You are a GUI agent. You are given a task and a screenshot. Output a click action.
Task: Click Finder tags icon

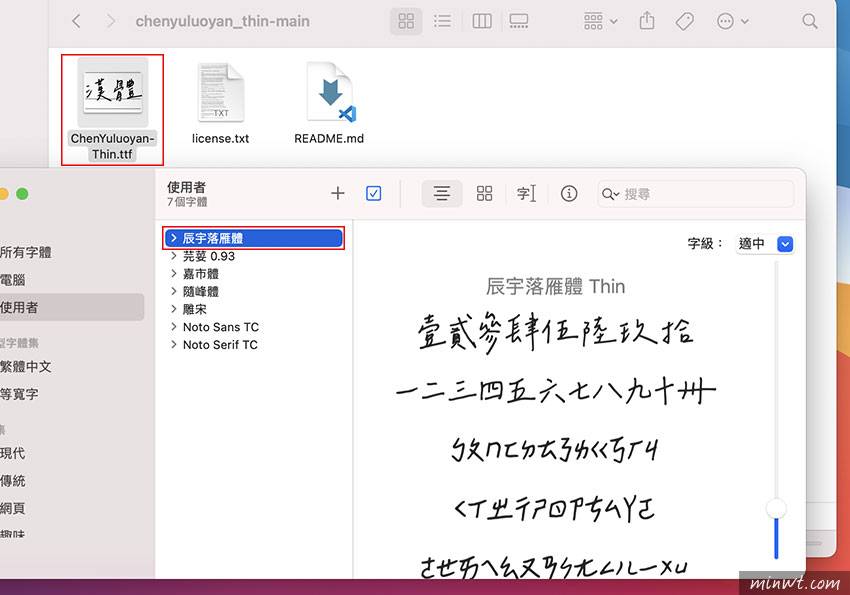[x=685, y=22]
